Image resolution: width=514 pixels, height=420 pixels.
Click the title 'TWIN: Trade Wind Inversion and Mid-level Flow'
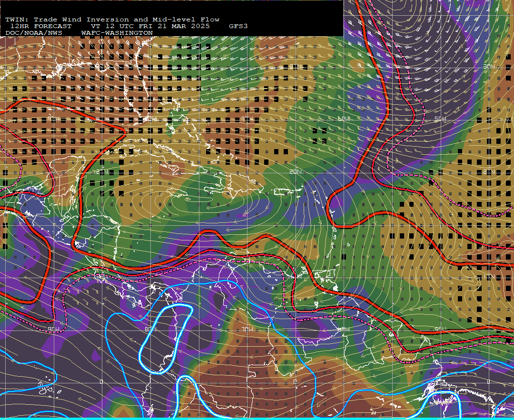(x=112, y=20)
